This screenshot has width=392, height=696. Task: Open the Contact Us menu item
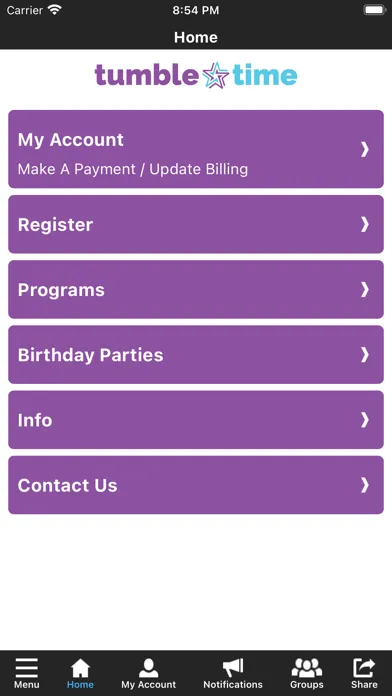(196, 485)
